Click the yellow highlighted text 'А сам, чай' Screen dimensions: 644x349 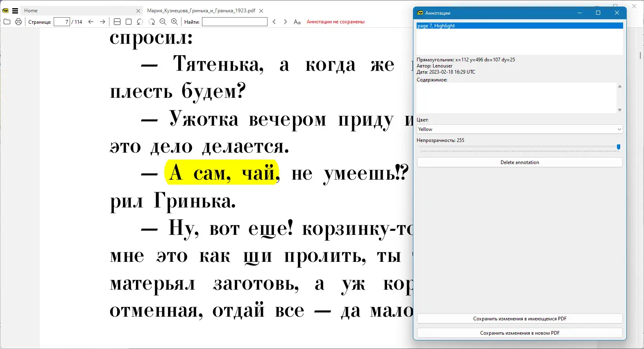(222, 173)
